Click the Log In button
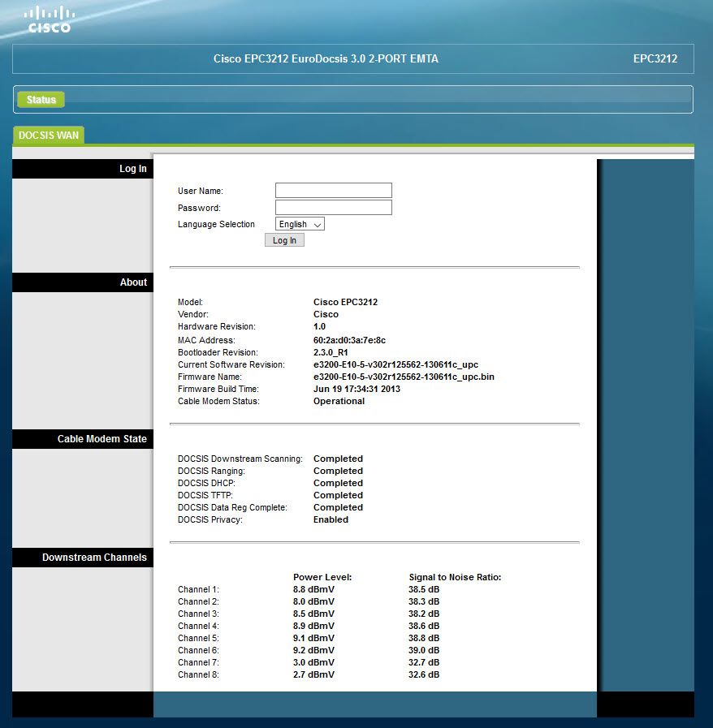 click(284, 240)
